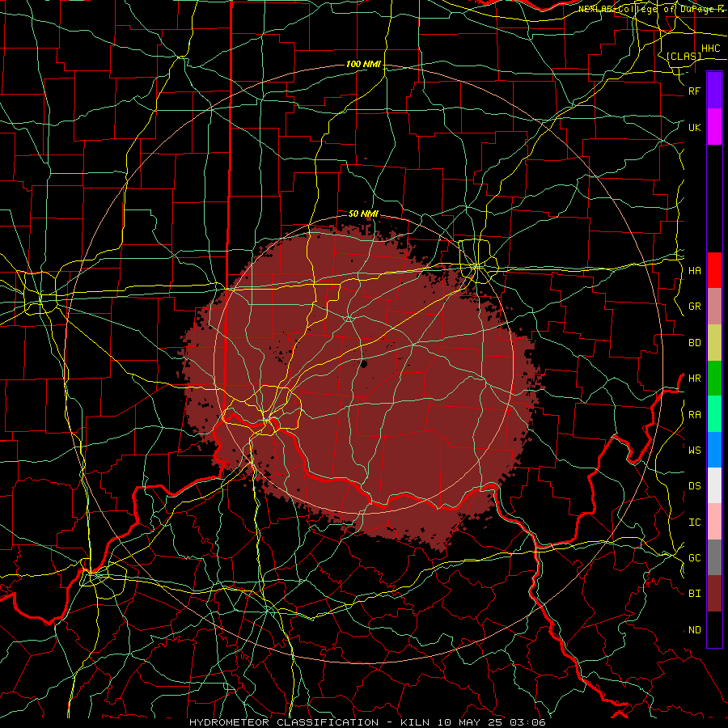
Task: Click the dusty pink GR color swatch
Action: tap(714, 307)
